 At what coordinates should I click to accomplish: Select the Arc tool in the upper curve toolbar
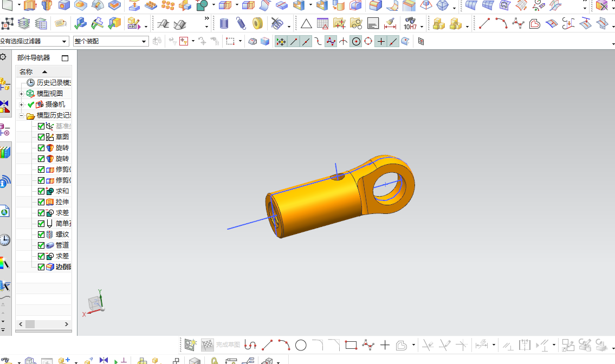pos(501,24)
